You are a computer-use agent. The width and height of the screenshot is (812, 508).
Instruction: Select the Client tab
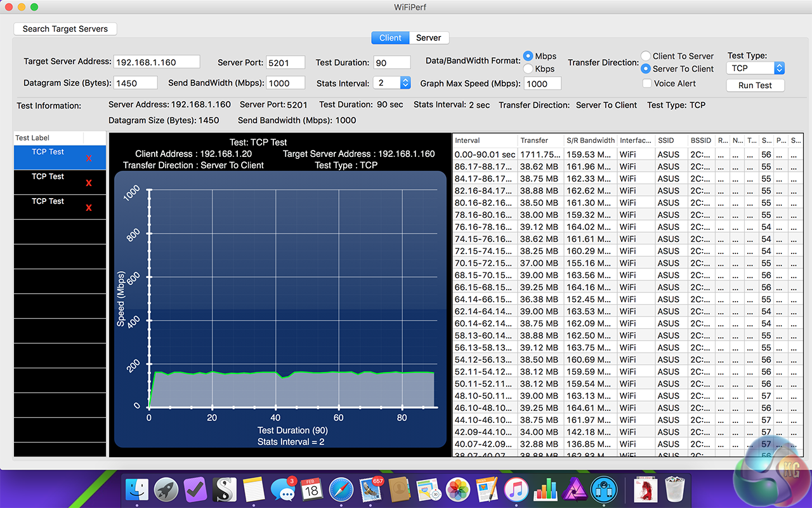pyautogui.click(x=390, y=38)
